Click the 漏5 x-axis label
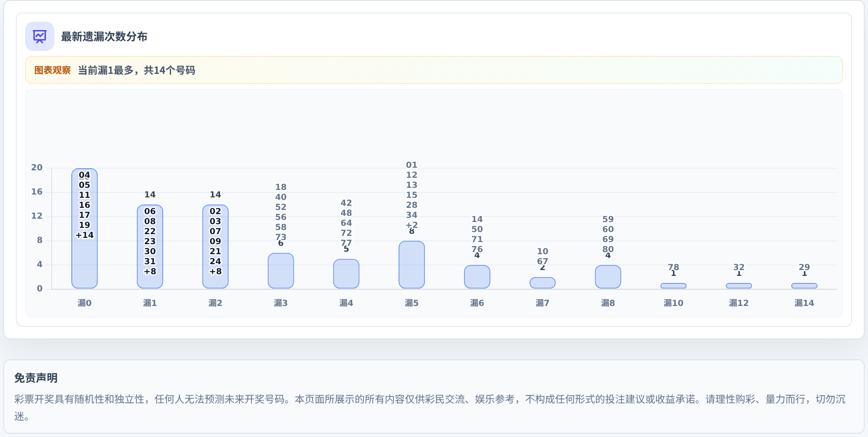Viewport: 868px width, 437px height. point(411,303)
